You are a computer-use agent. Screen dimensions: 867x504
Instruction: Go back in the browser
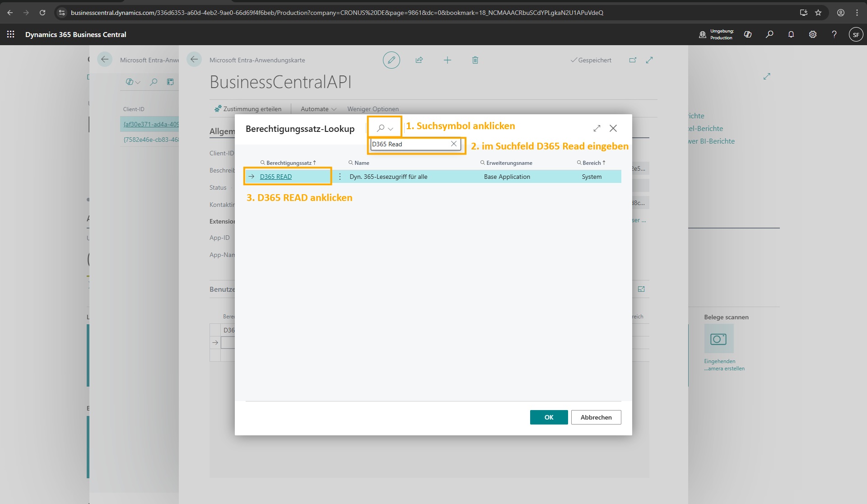[x=10, y=13]
